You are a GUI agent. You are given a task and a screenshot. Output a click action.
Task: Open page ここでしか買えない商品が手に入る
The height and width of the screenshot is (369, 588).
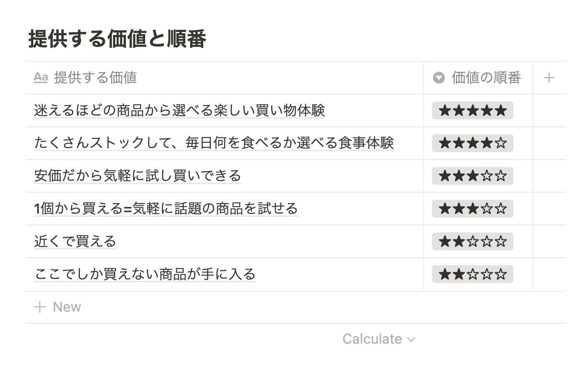tap(145, 274)
